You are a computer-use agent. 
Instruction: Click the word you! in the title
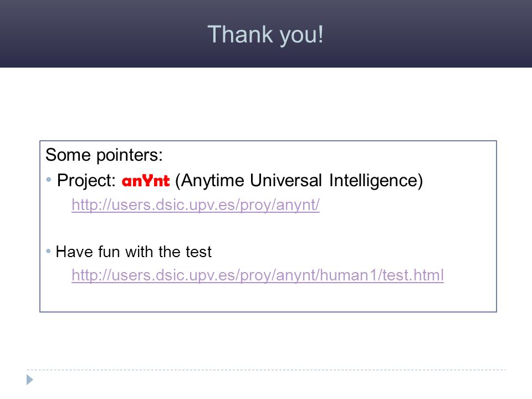click(x=301, y=36)
